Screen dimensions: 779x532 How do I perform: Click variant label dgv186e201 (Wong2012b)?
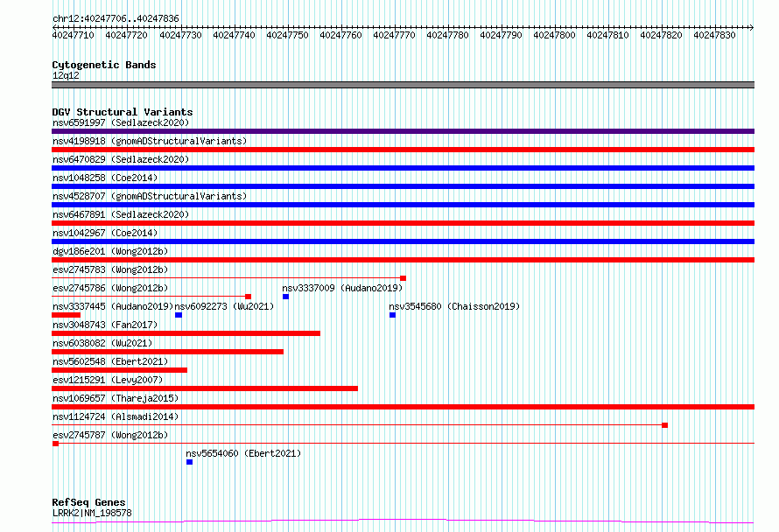110,251
